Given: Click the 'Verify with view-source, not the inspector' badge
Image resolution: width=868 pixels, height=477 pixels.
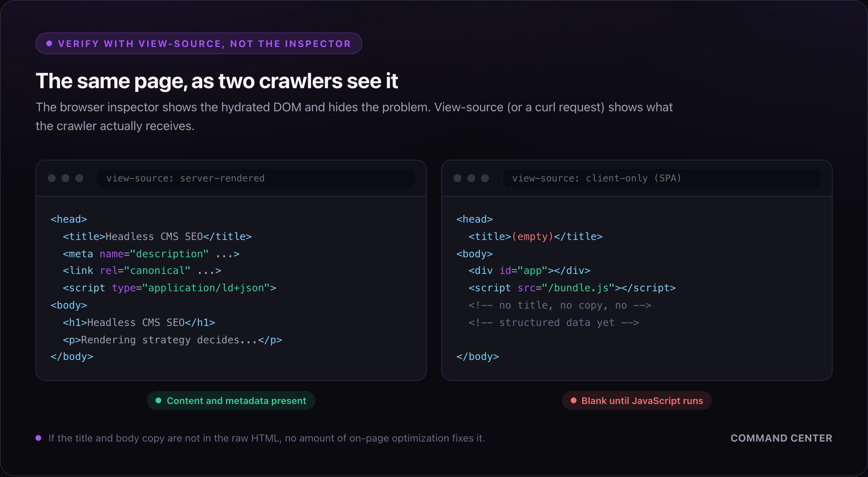Looking at the screenshot, I should (199, 43).
